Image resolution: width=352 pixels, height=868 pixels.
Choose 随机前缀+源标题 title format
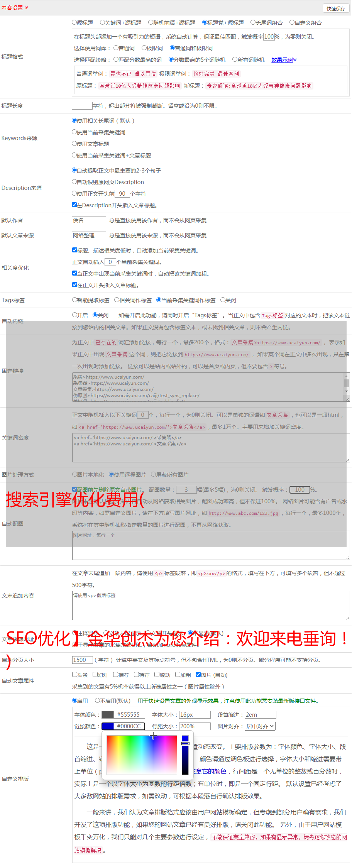click(x=151, y=22)
